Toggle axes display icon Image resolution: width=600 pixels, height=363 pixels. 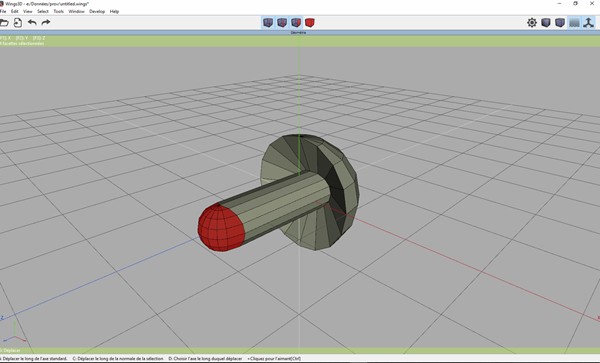coord(589,23)
